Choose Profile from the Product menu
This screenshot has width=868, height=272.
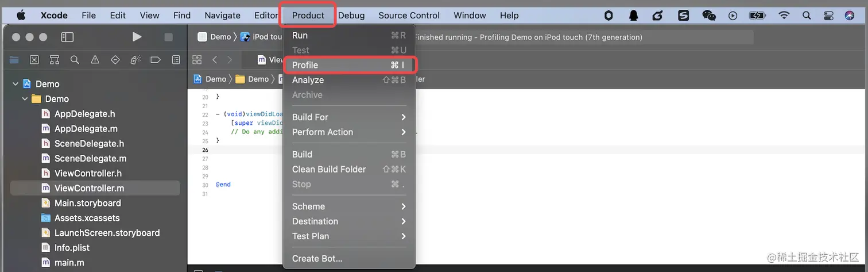pos(349,65)
